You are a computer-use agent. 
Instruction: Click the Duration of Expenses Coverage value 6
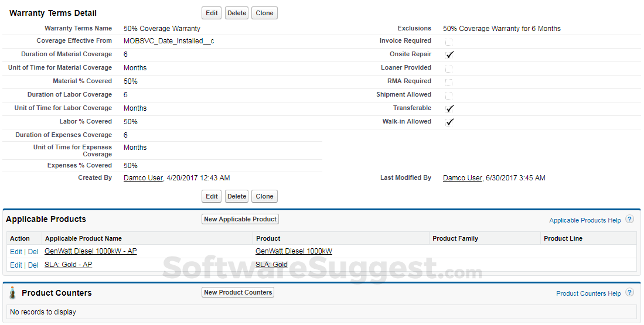click(125, 135)
